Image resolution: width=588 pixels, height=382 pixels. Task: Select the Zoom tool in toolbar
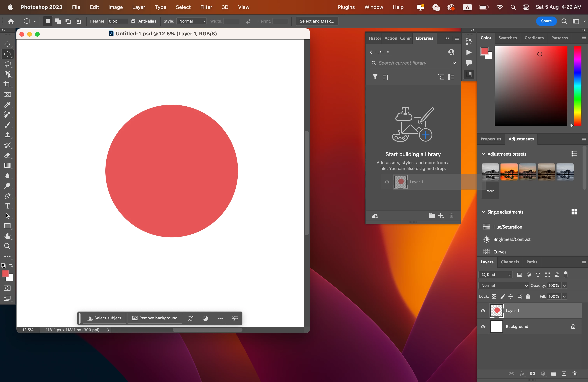pyautogui.click(x=7, y=246)
